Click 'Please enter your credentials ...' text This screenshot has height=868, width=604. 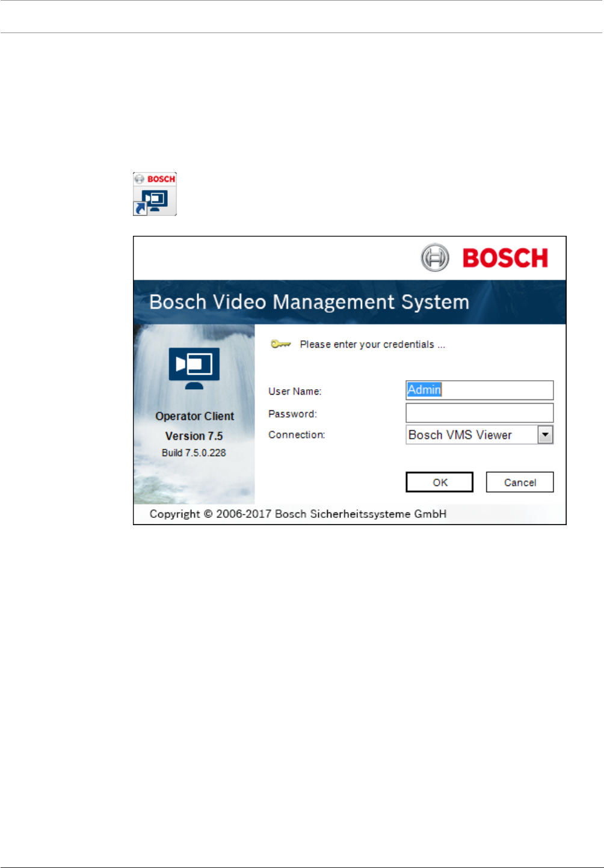click(372, 344)
